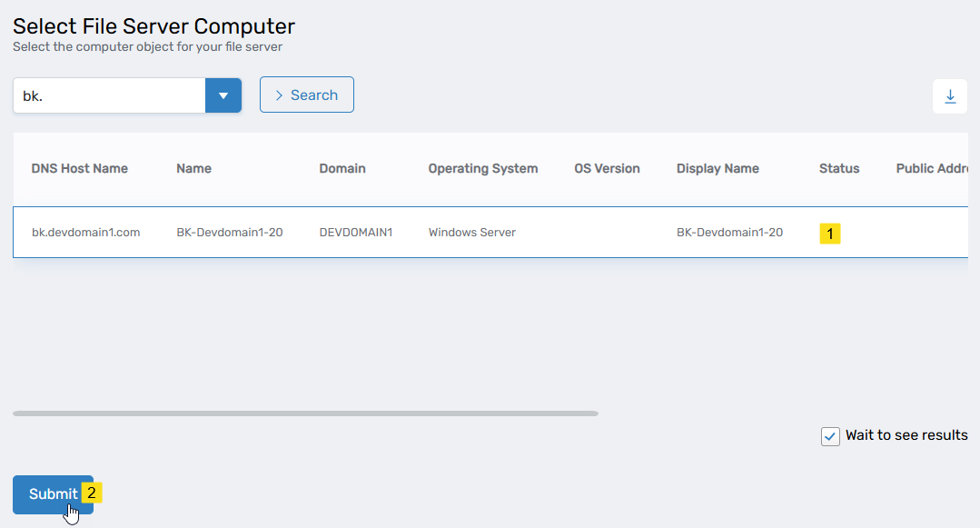
Task: Click the OS Version column header
Action: tap(607, 168)
